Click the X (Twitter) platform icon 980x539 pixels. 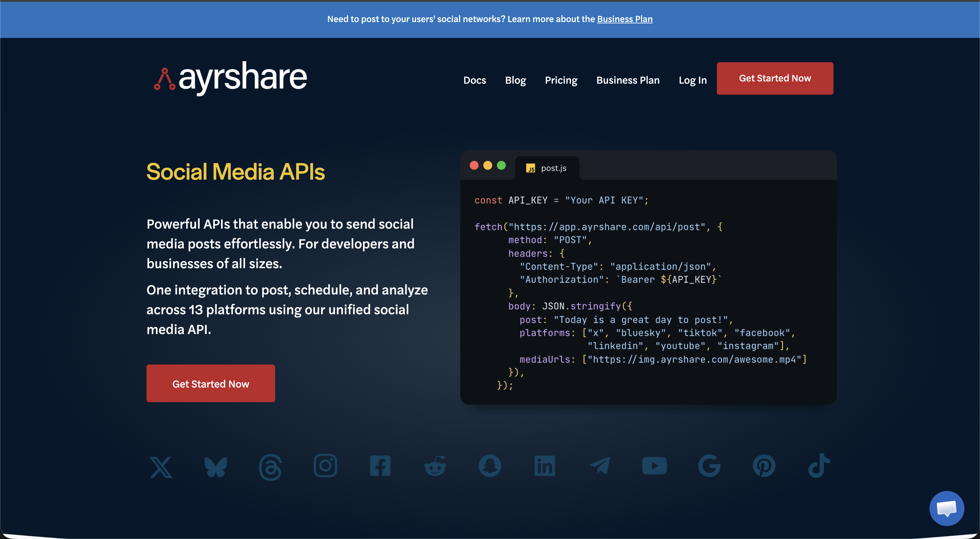point(161,467)
